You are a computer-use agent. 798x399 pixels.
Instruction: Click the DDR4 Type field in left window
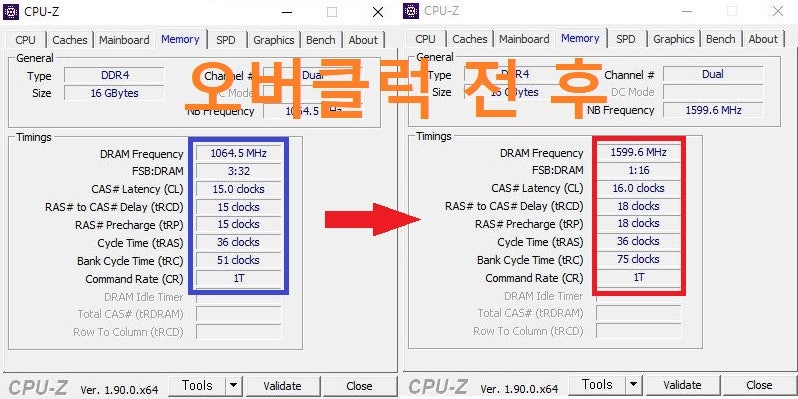click(x=115, y=75)
